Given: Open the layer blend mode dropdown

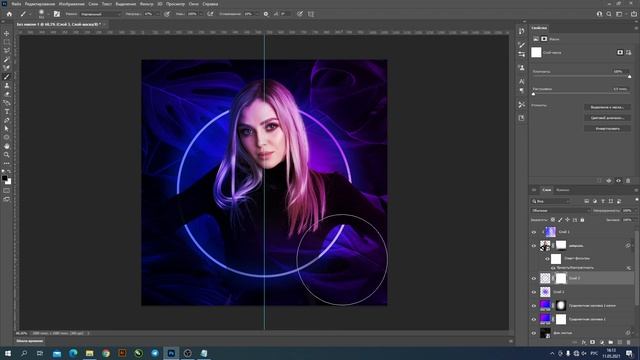Looking at the screenshot, I should tap(561, 211).
